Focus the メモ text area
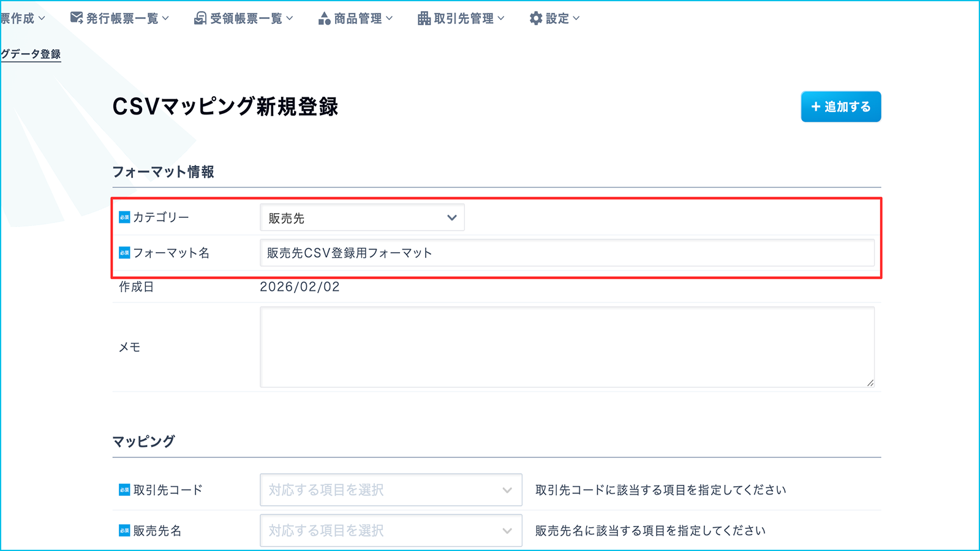980x551 pixels. click(x=567, y=347)
